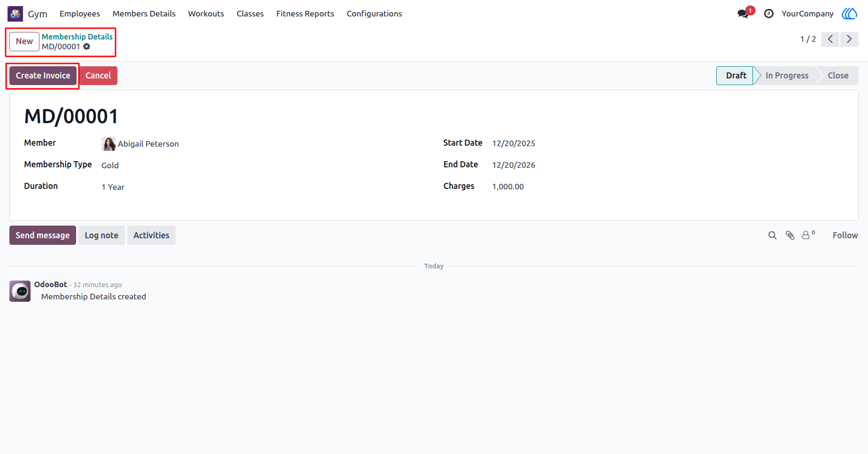Expand the Configurations menu
The height and width of the screenshot is (454, 868).
(374, 14)
